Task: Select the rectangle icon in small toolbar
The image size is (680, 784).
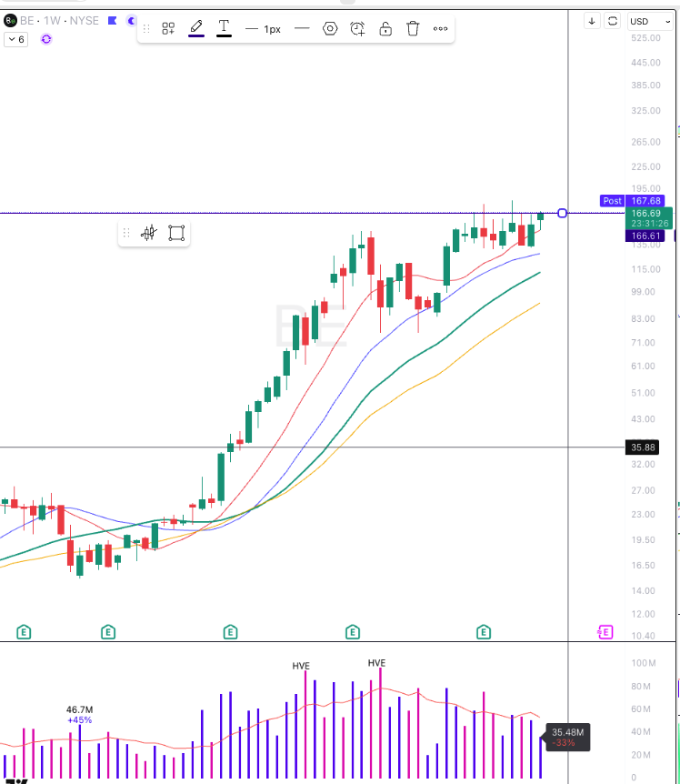Action: tap(176, 233)
